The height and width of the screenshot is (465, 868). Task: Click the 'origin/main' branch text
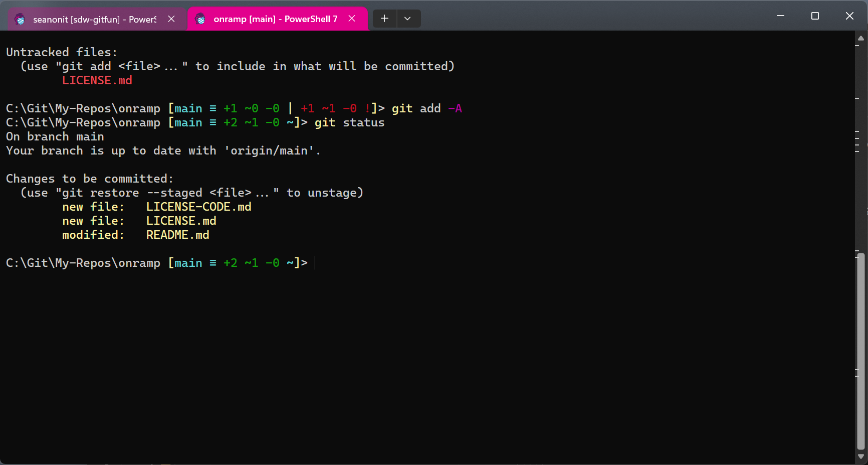click(271, 150)
